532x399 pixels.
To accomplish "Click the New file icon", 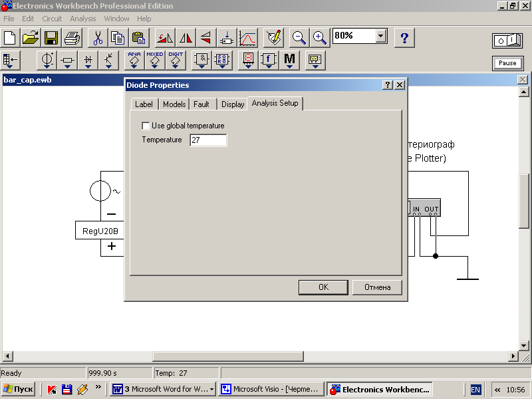I will tap(9, 38).
